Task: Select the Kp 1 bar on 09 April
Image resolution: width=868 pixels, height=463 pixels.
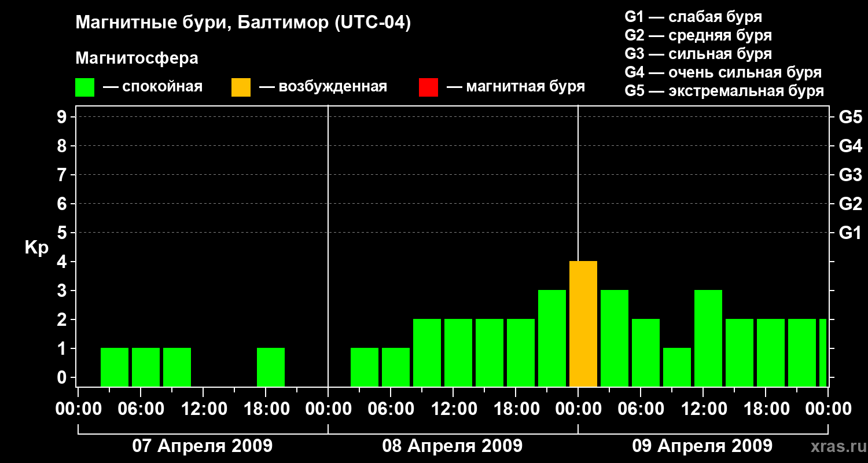Action: 677,368
